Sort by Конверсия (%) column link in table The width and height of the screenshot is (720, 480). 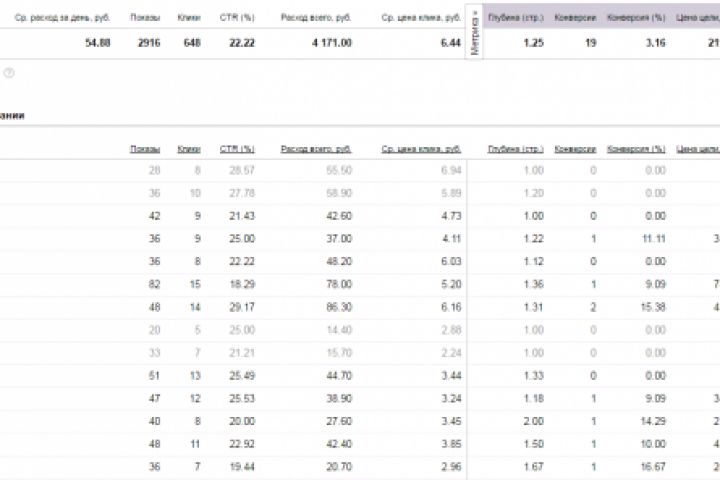point(636,149)
